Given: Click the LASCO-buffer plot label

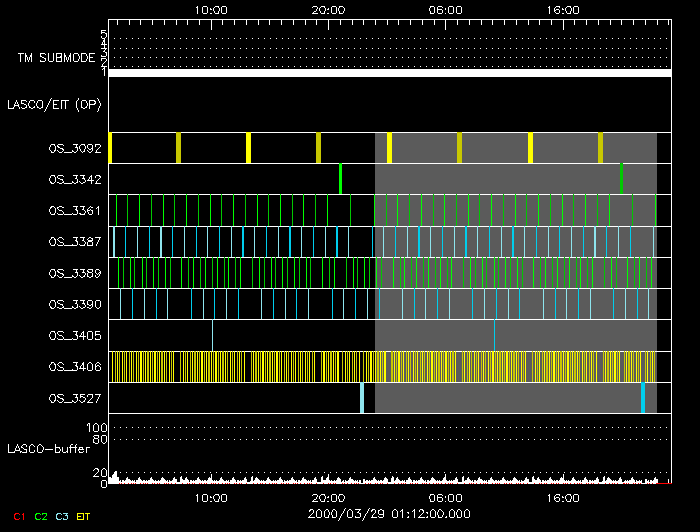Looking at the screenshot, I should (x=50, y=448).
